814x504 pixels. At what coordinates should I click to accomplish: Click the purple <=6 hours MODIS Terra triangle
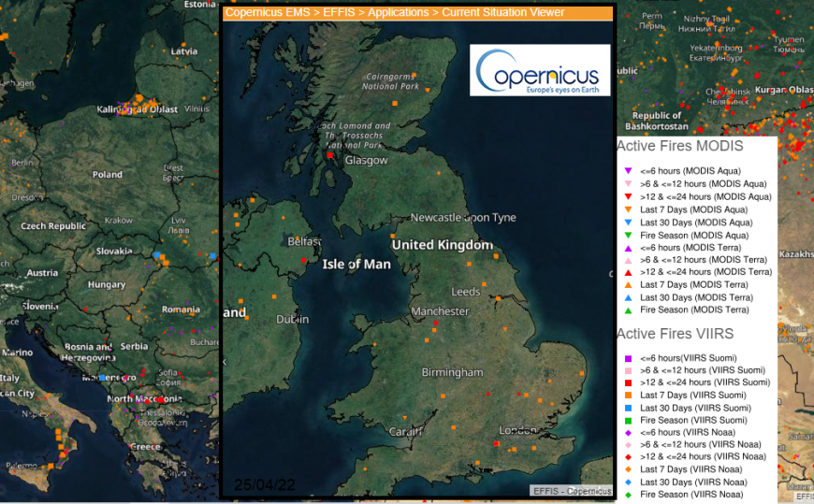click(x=628, y=248)
